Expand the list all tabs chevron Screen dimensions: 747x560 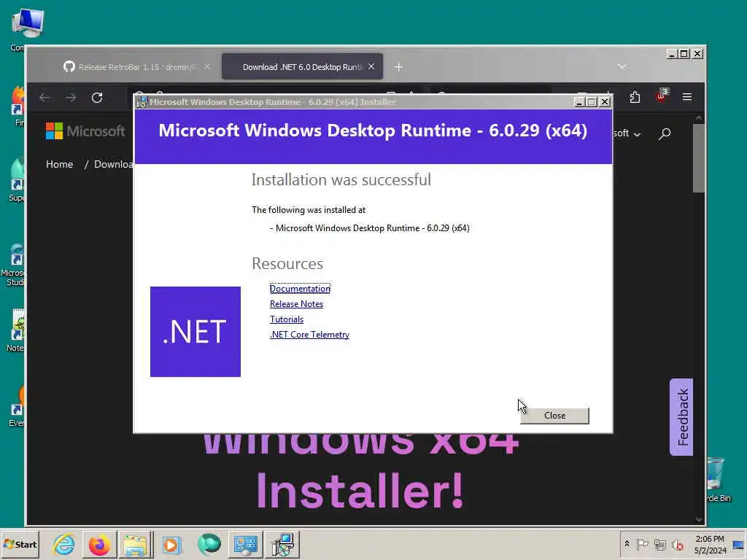(x=622, y=66)
